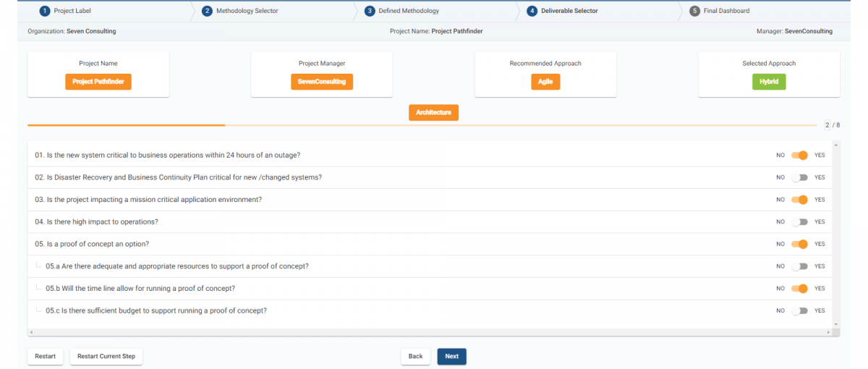Click sub-question 05.c text about sufficient budget
Image resolution: width=868 pixels, height=369 pixels.
[x=156, y=311]
